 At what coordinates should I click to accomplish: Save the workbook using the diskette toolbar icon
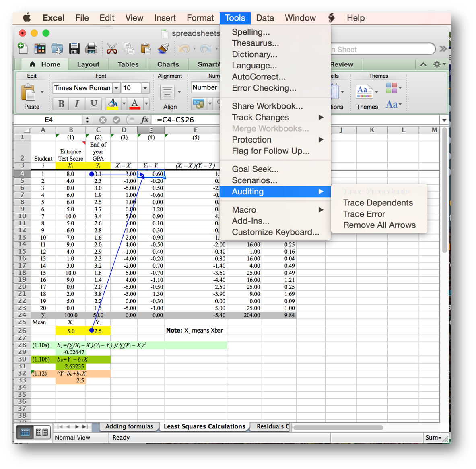click(74, 48)
